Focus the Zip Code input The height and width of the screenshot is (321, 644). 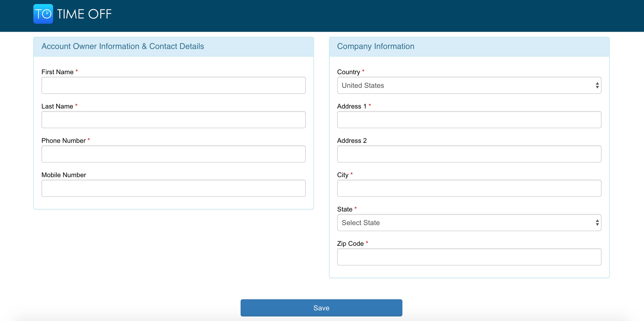469,257
